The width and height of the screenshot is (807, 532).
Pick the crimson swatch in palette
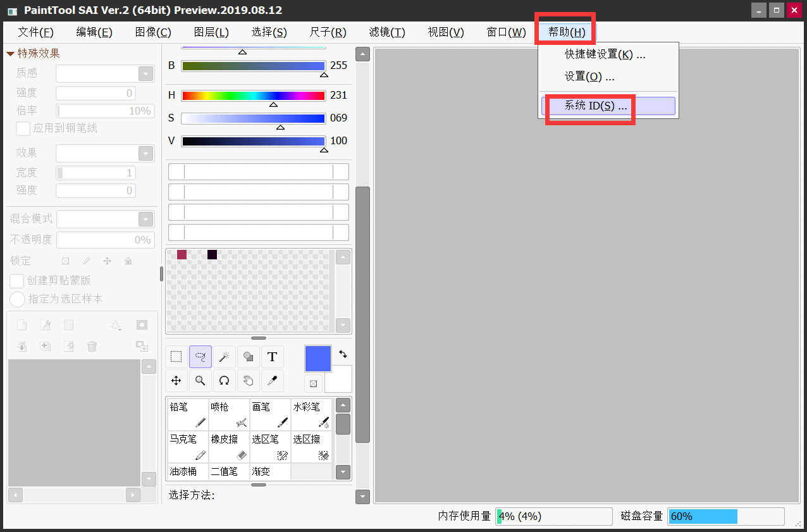[182, 254]
